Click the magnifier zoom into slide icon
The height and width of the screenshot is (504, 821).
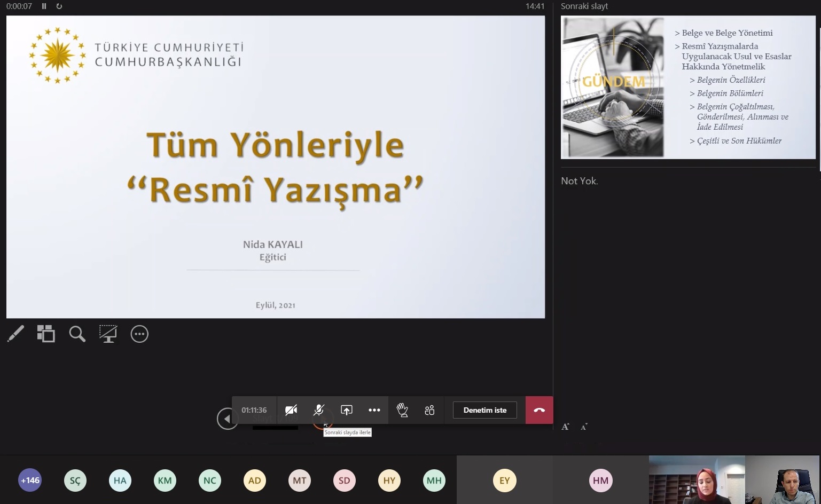point(77,334)
